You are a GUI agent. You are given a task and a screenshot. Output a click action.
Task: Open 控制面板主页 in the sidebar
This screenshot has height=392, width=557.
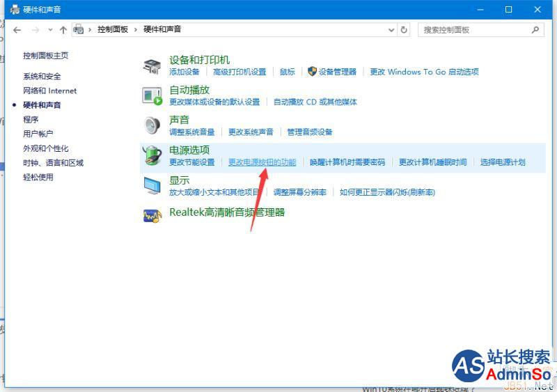(46, 56)
